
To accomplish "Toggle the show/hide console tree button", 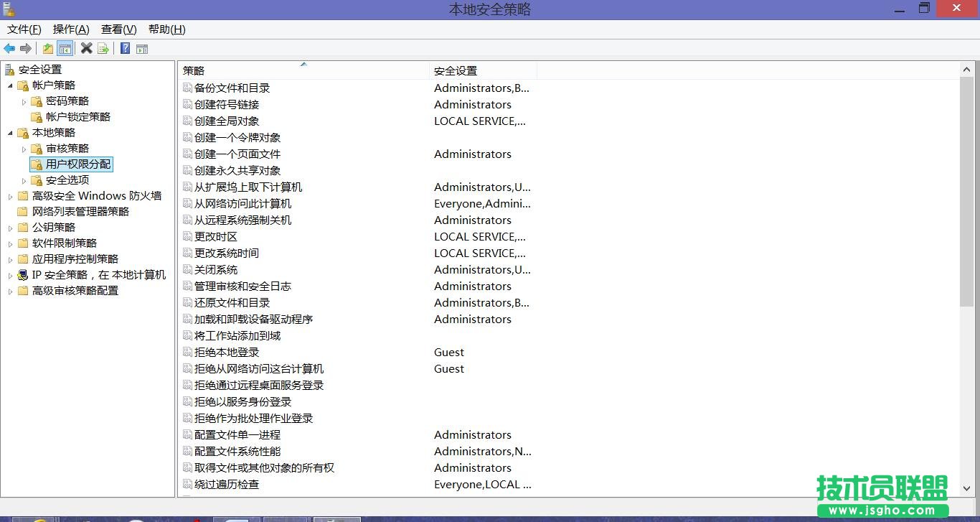I will pyautogui.click(x=65, y=49).
